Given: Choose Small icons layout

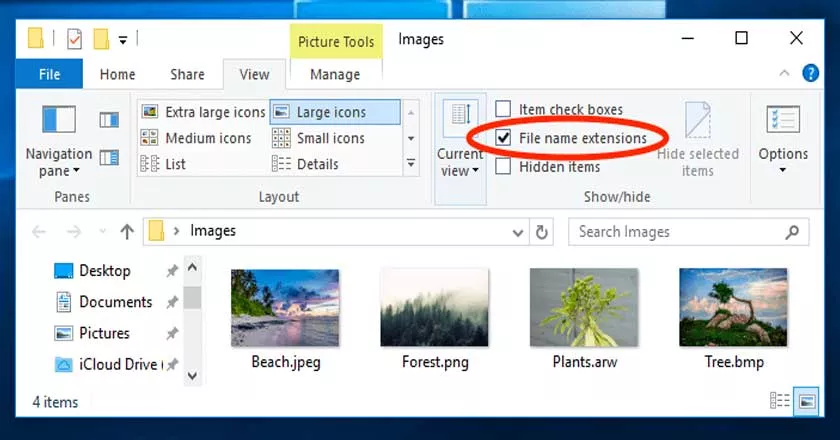Looking at the screenshot, I should tap(318, 138).
